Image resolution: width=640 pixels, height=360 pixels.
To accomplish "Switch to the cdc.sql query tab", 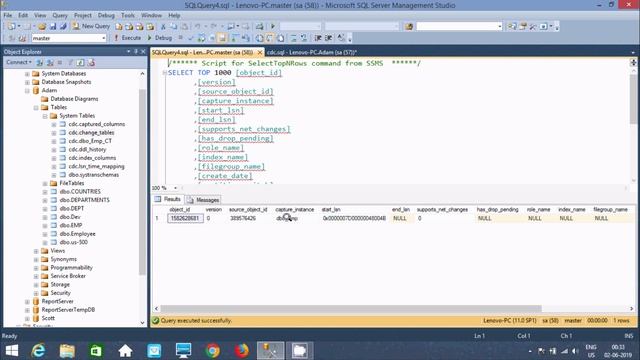I will (312, 52).
